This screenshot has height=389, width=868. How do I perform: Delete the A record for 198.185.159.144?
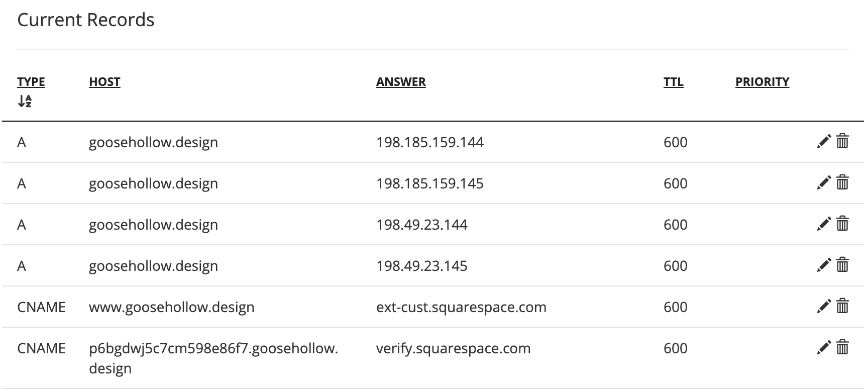point(842,142)
